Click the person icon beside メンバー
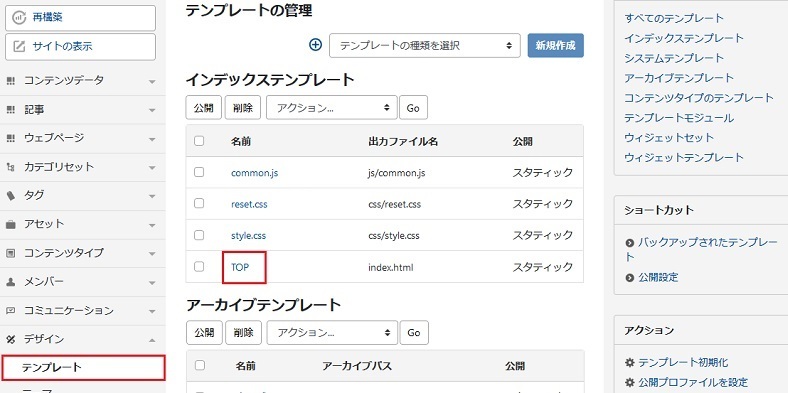Viewport: 788px width, 393px height. coord(11,281)
